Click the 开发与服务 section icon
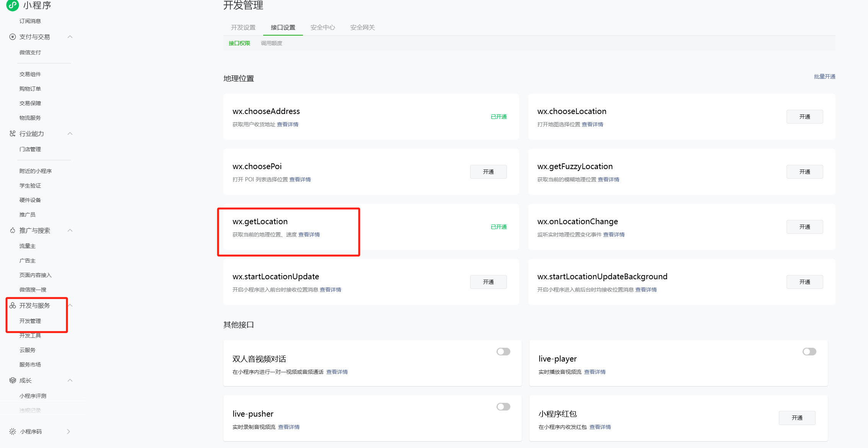868x448 pixels. point(13,305)
